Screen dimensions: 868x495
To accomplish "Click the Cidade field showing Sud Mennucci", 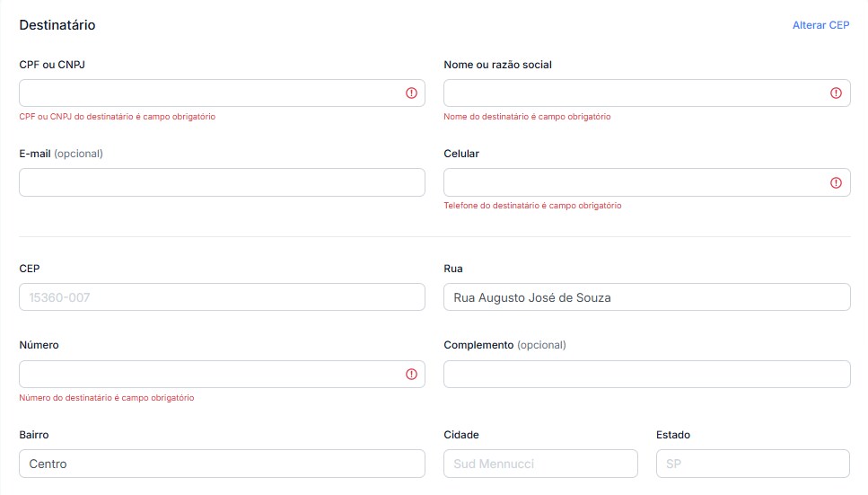I will pos(540,464).
